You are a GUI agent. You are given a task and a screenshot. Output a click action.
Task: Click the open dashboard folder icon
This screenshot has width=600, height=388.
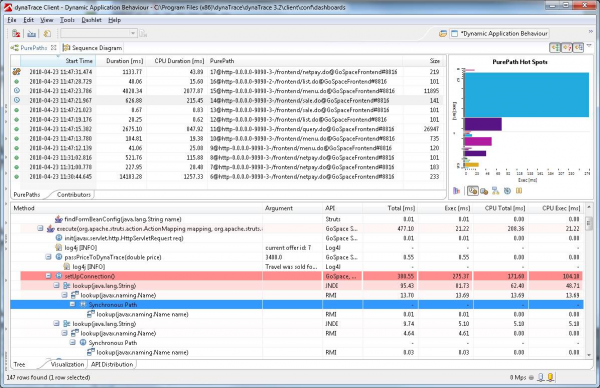(443, 34)
